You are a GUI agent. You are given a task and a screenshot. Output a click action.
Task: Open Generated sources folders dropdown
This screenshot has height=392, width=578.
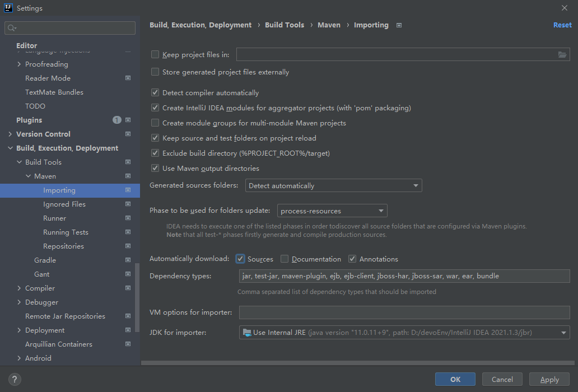coord(334,186)
